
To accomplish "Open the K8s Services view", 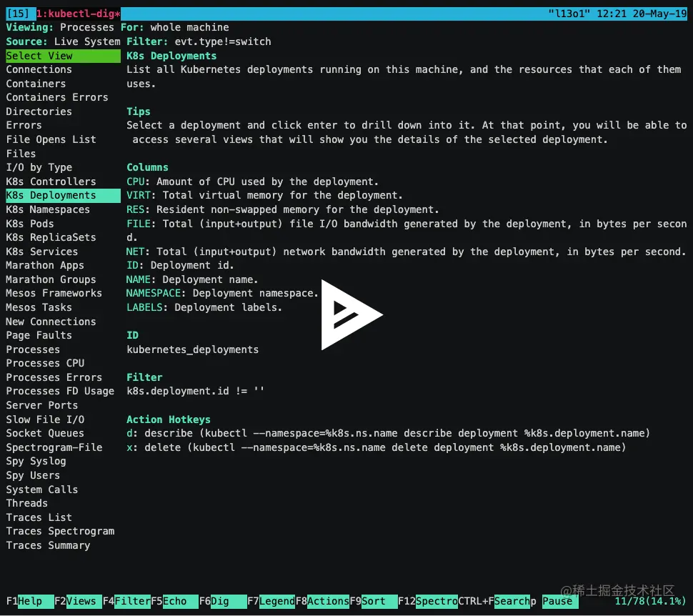I will pos(42,251).
